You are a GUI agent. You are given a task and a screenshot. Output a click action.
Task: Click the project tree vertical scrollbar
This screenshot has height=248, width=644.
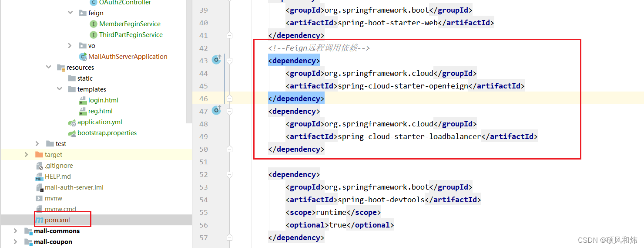(189, 61)
